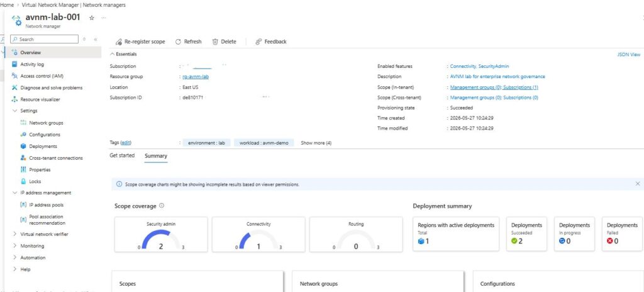Image resolution: width=644 pixels, height=292 pixels.
Task: Click the Connectivity coverage gauge
Action: click(x=258, y=239)
